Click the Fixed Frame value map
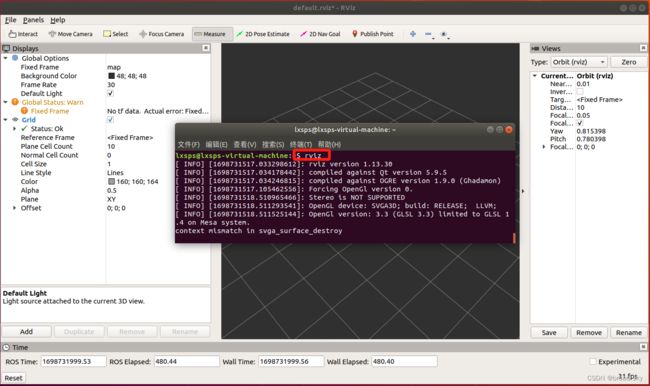650x386 pixels. coord(114,67)
